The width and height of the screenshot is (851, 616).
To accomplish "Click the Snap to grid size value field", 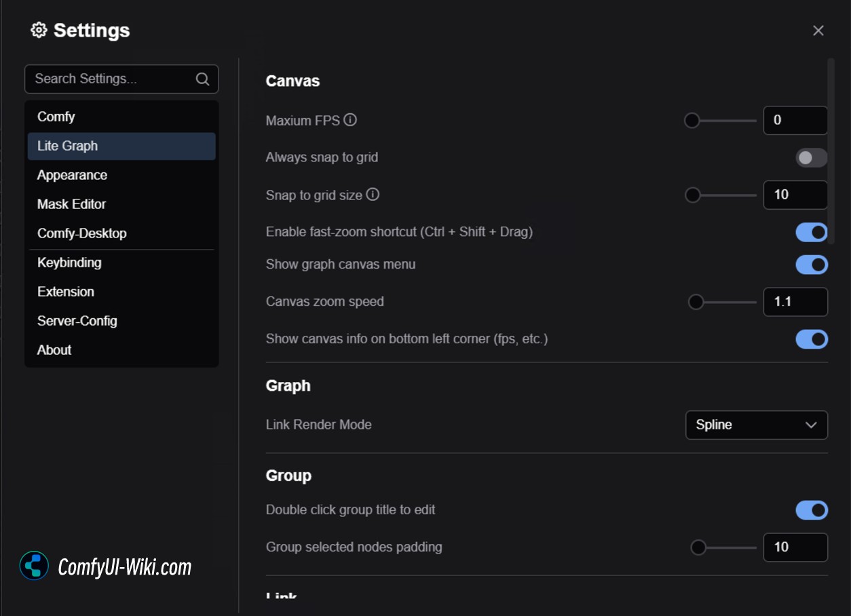I will pos(795,195).
